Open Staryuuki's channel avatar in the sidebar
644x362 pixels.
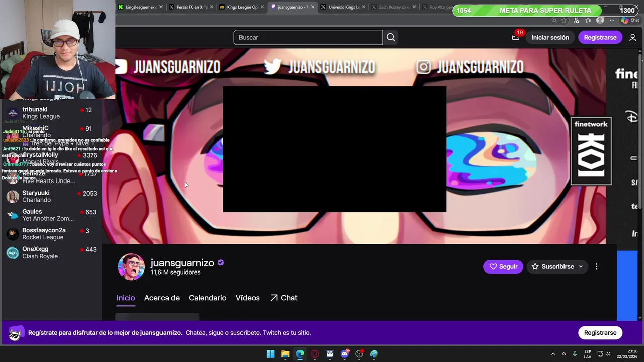coord(13,197)
